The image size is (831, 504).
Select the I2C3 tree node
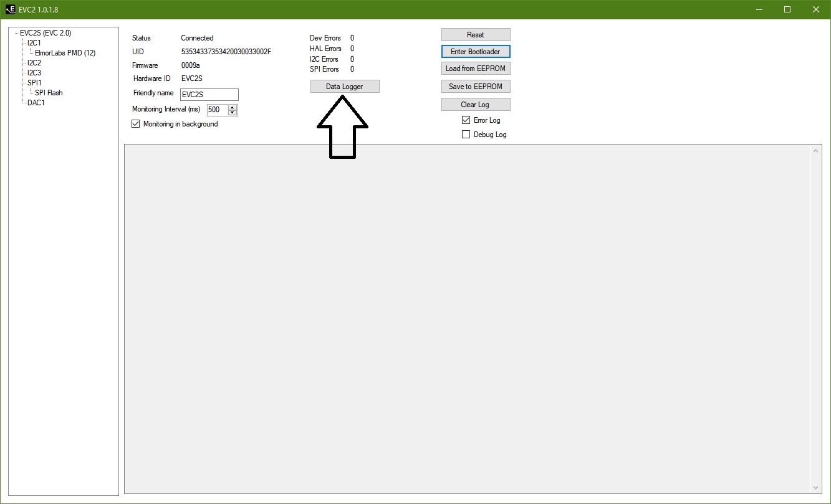[34, 73]
